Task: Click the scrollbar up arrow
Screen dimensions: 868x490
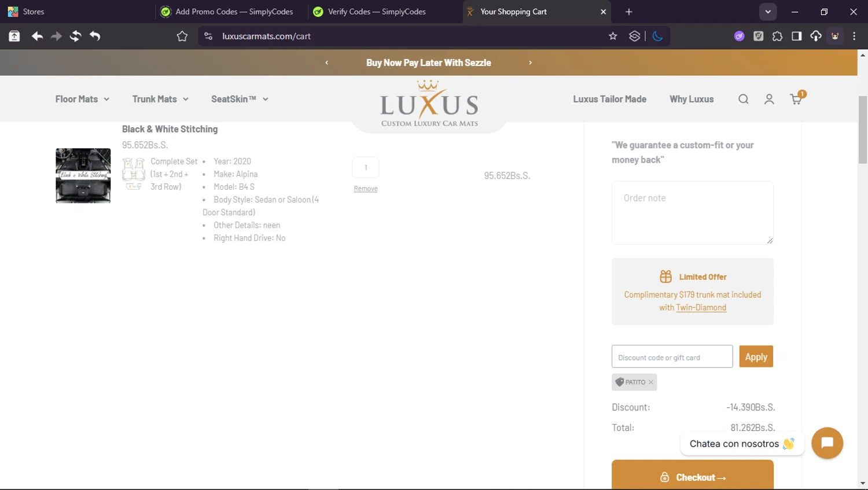Action: (863, 55)
